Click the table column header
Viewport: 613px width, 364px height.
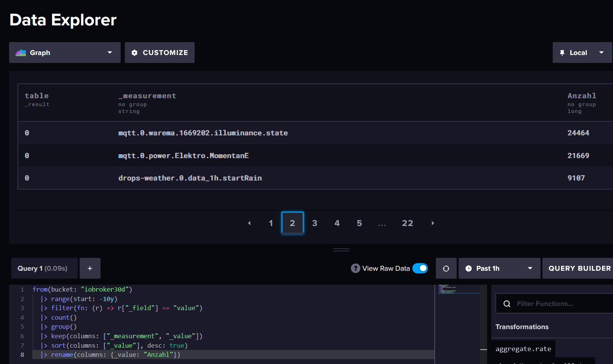point(37,96)
